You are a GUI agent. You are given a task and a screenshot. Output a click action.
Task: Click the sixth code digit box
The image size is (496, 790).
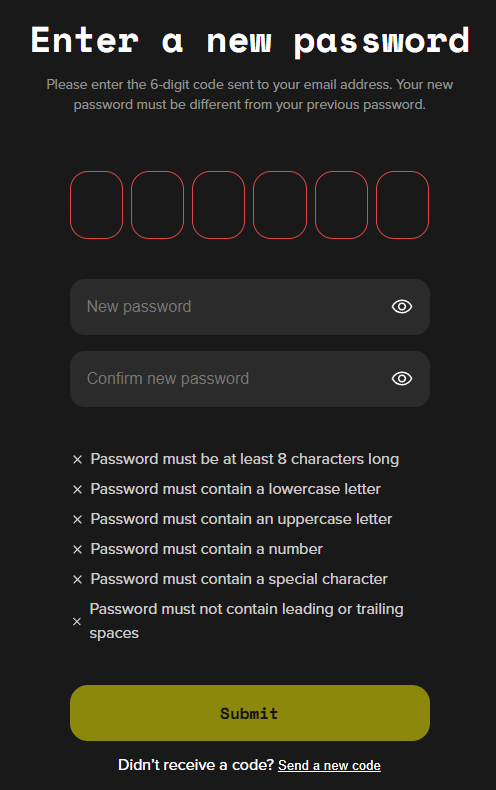tap(402, 205)
